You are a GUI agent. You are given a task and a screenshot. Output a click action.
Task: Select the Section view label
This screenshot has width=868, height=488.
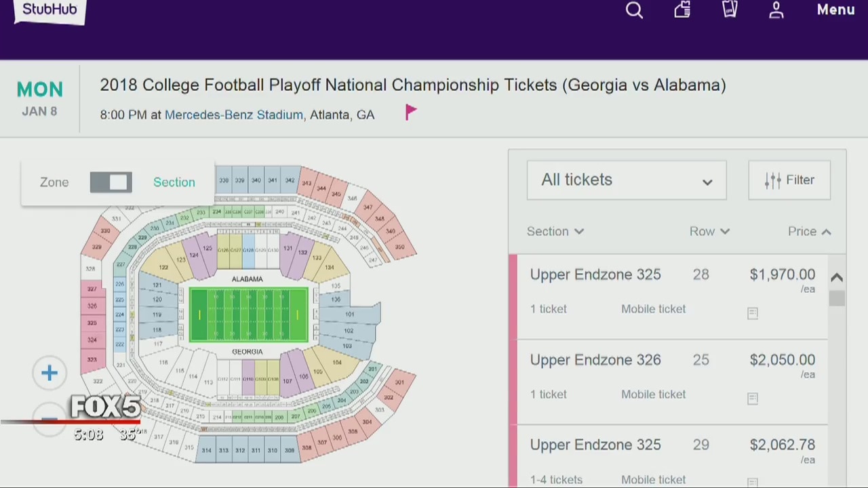tap(174, 182)
